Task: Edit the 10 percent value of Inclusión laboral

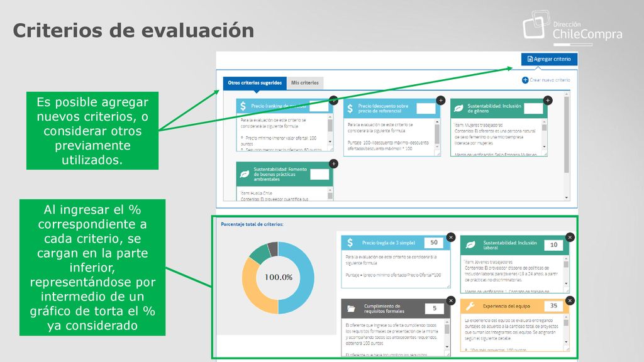Action: click(x=553, y=245)
